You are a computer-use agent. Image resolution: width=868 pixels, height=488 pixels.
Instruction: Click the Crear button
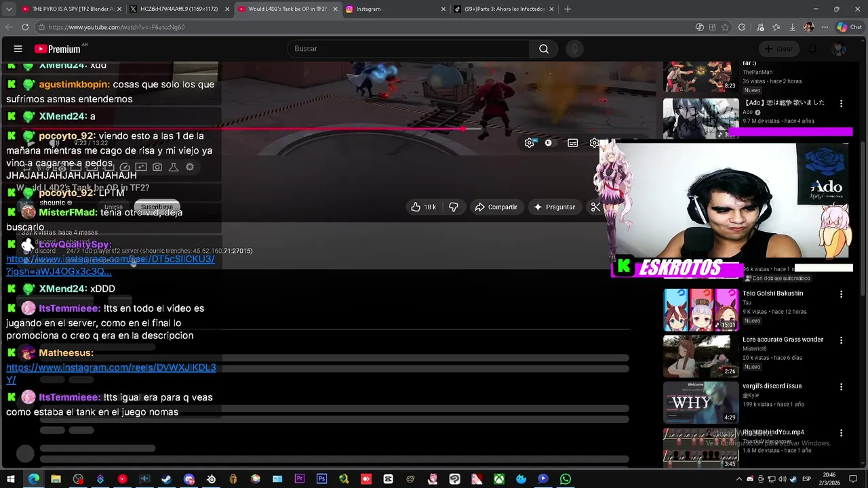click(778, 49)
